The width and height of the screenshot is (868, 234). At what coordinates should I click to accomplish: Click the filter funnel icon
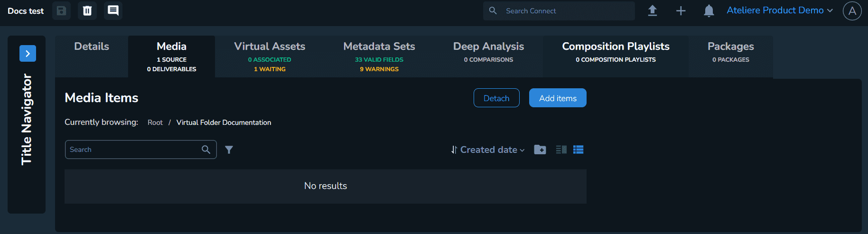229,150
